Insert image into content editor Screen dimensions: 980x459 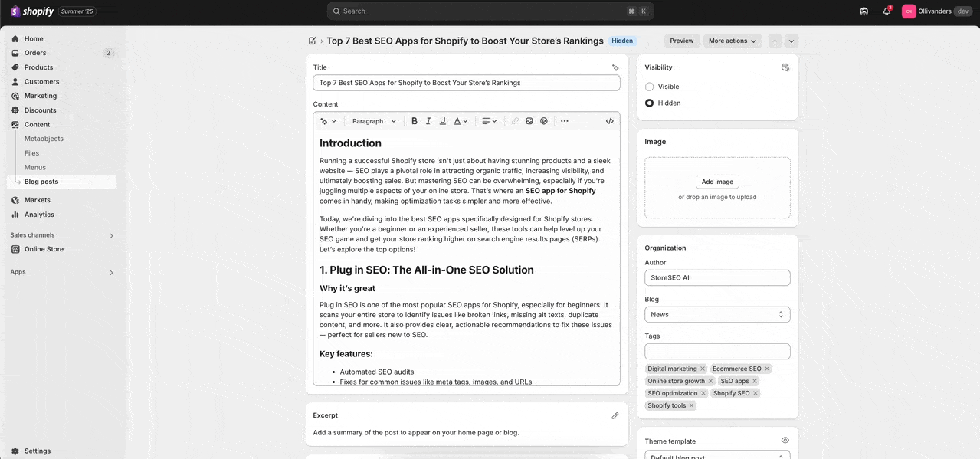click(529, 121)
